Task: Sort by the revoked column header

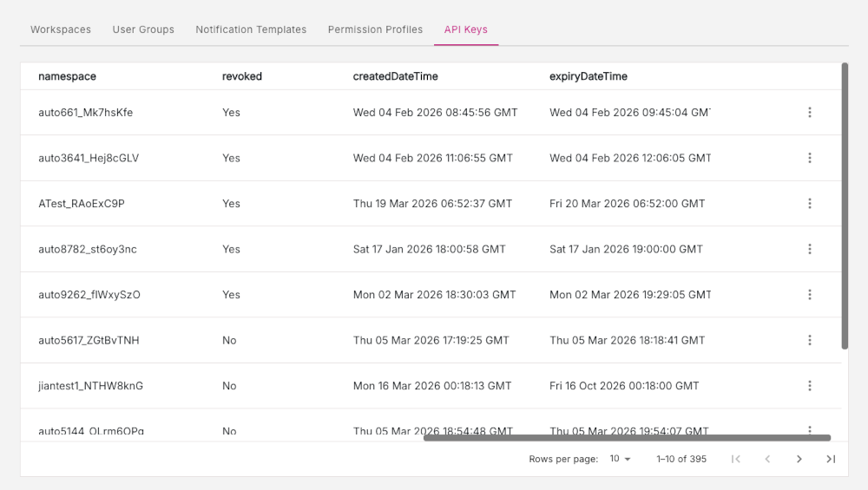Action: pos(241,76)
